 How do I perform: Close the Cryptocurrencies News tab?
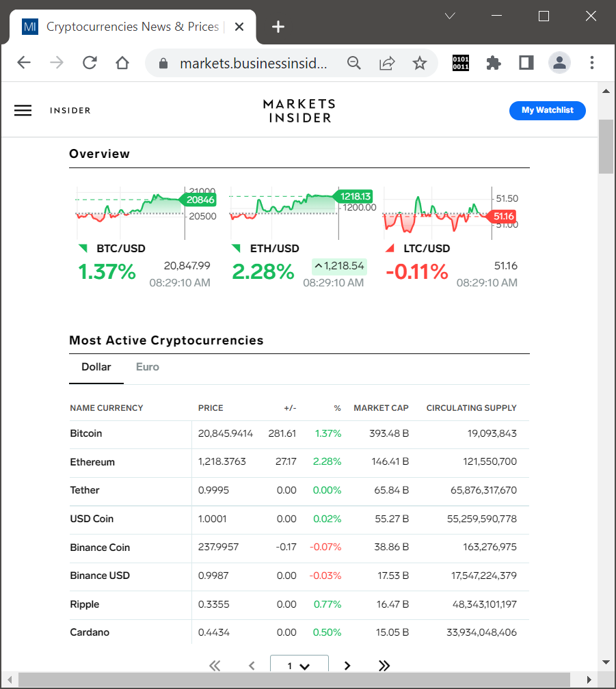239,27
